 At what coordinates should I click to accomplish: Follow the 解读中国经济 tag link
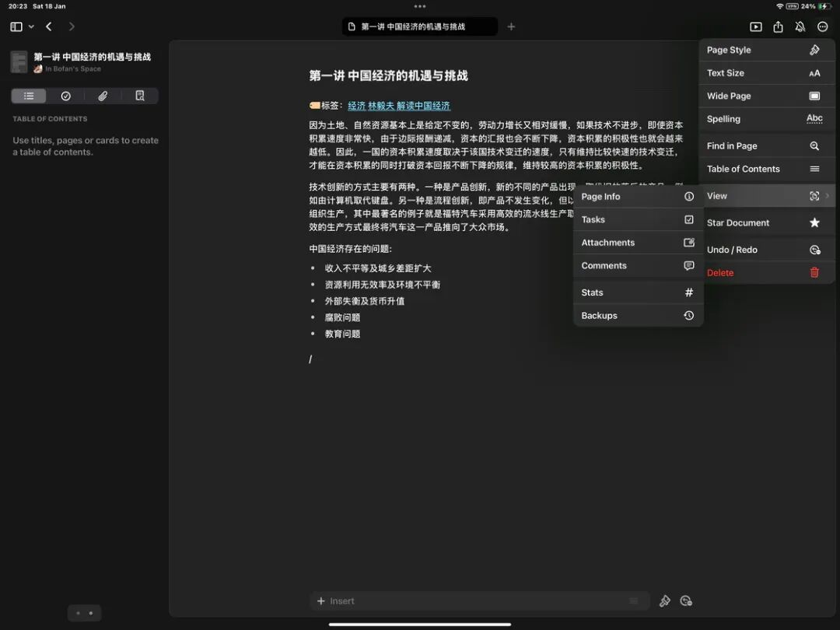click(423, 106)
